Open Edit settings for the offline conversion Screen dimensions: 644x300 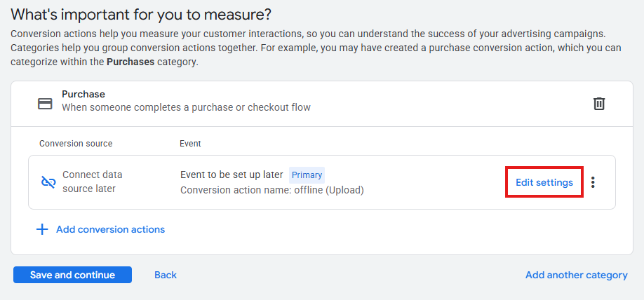pyautogui.click(x=544, y=182)
